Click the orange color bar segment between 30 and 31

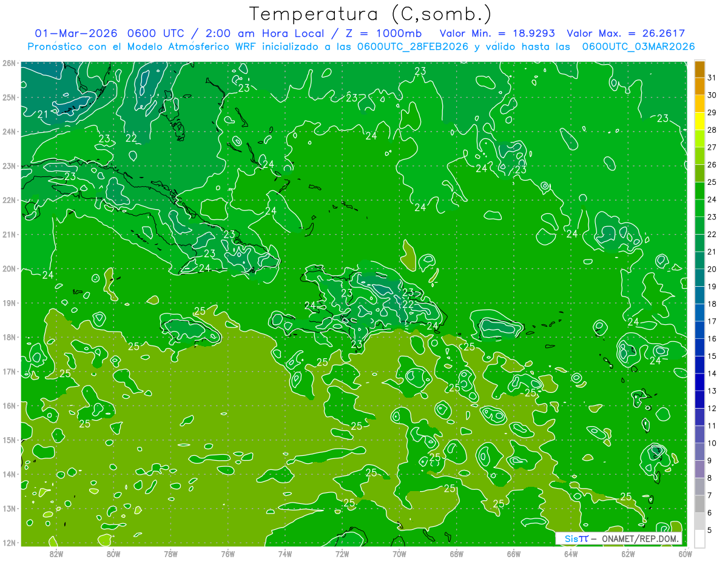pyautogui.click(x=699, y=87)
